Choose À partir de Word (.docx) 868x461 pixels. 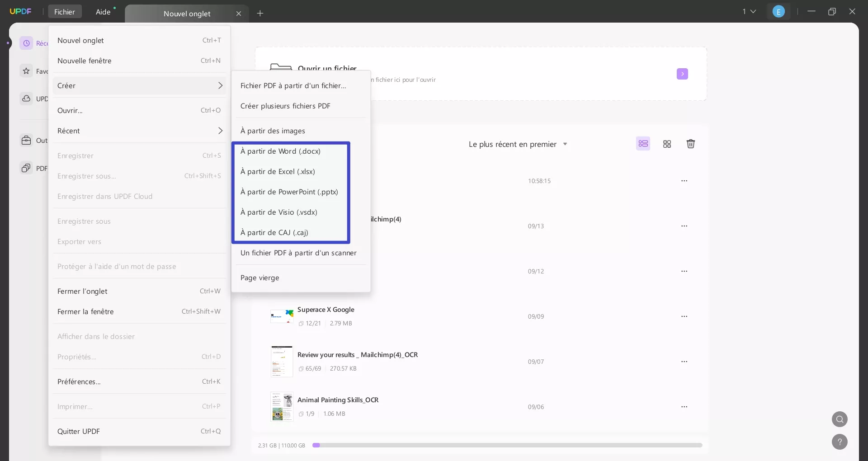coord(301,151)
